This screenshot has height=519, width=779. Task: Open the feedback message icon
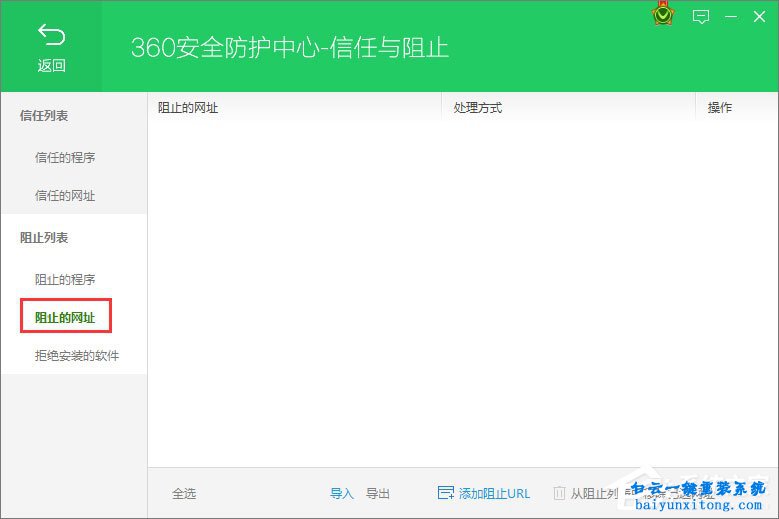pyautogui.click(x=701, y=17)
